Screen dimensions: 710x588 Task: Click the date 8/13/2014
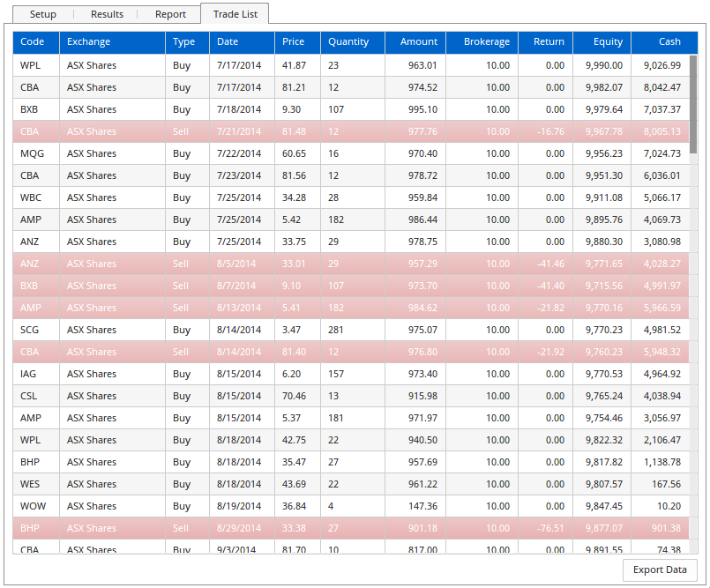(x=239, y=308)
